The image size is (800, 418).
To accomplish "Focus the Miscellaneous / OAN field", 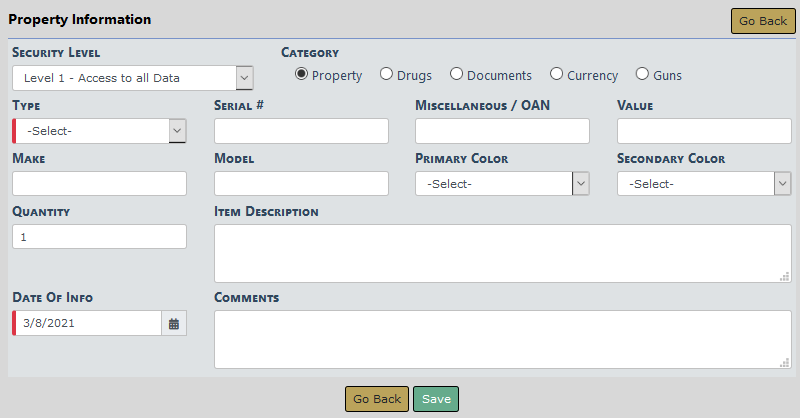I will point(502,131).
